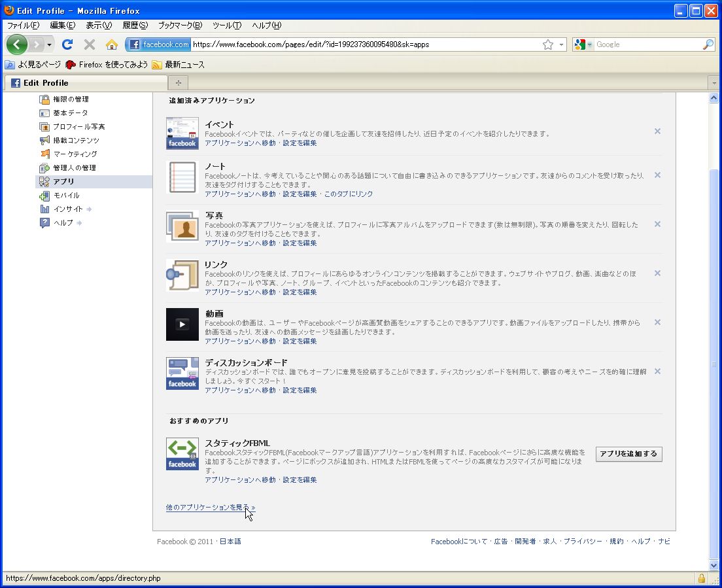Click このタブにリンク under ノート
This screenshot has width=722, height=588.
pos(349,194)
